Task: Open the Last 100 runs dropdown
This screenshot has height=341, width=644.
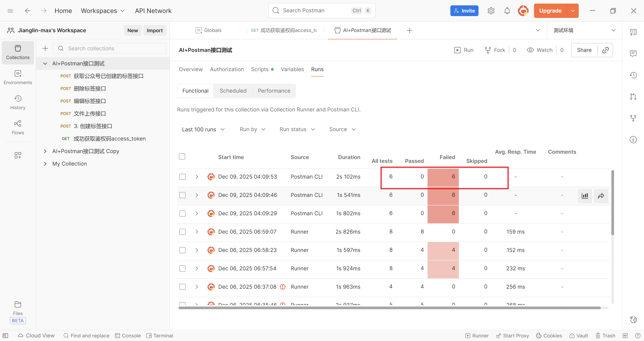Action: [203, 129]
